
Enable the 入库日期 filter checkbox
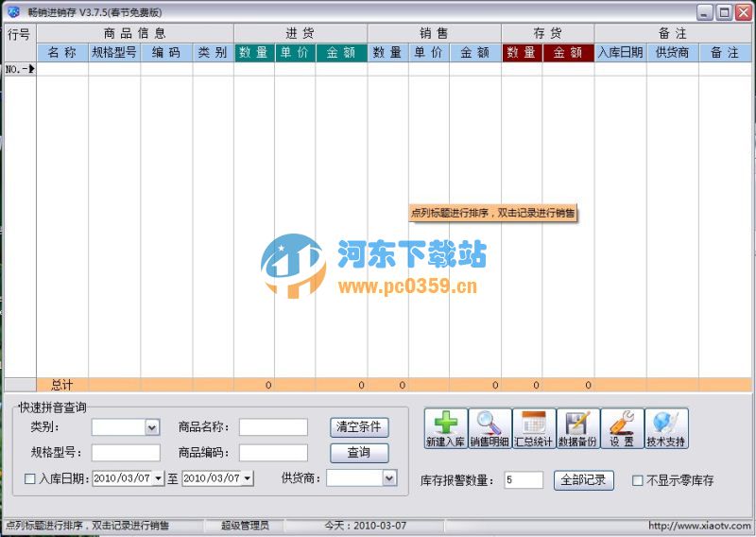coord(30,478)
